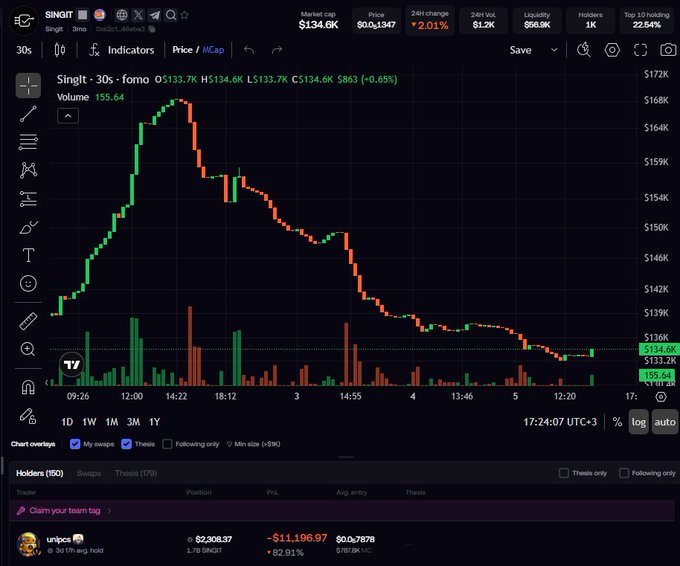Expand the Save layout dropdown arrow
The width and height of the screenshot is (680, 566).
[554, 50]
